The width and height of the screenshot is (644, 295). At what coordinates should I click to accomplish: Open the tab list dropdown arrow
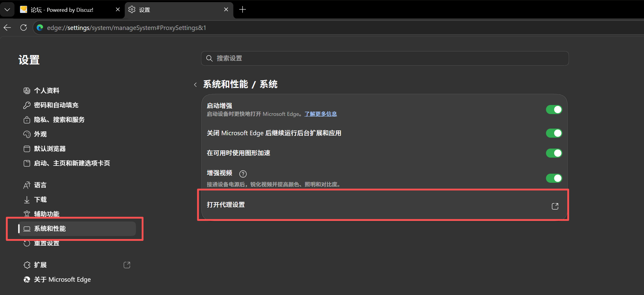point(7,10)
